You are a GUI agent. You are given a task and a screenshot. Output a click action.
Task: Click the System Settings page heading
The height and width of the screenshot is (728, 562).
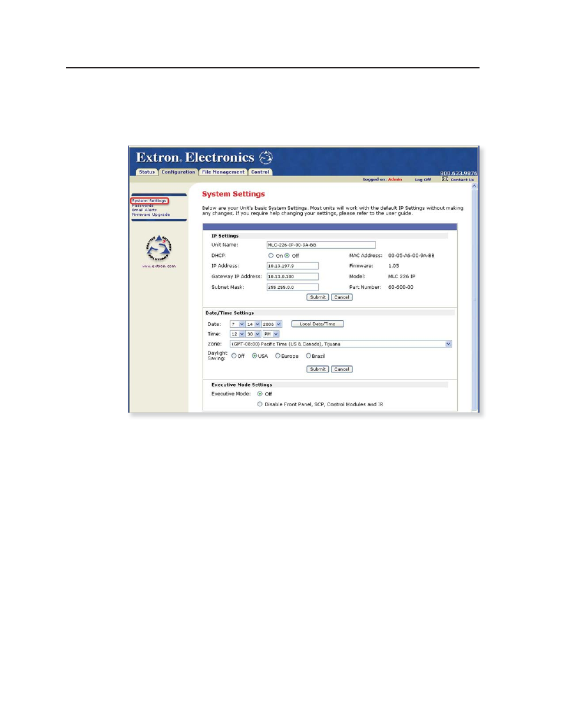(233, 194)
